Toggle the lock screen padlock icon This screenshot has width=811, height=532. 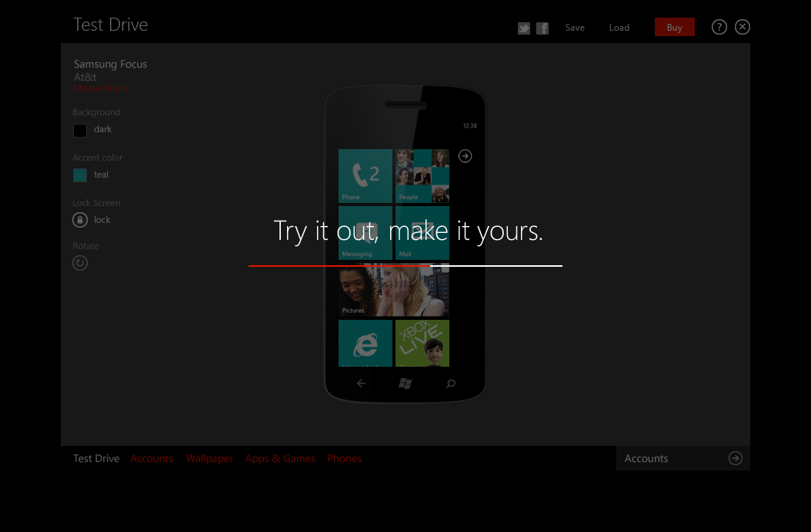coord(80,220)
